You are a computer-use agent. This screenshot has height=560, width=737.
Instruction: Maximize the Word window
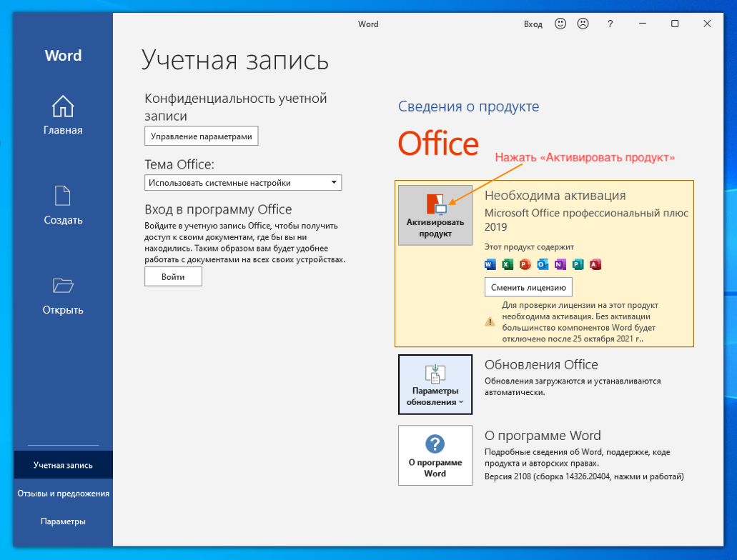click(675, 24)
